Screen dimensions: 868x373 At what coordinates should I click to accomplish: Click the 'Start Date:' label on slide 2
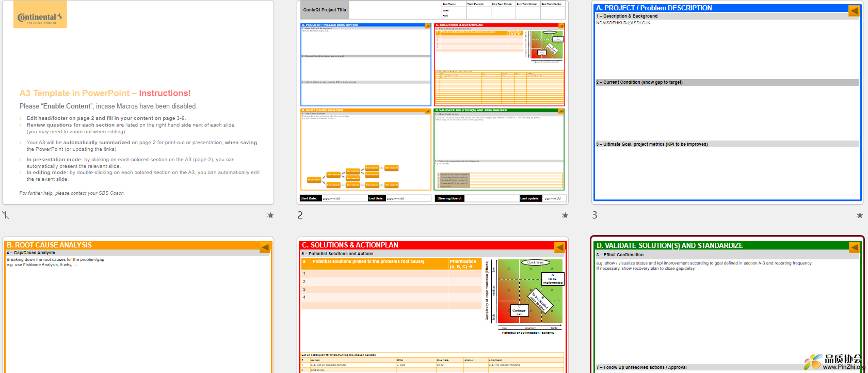click(311, 198)
